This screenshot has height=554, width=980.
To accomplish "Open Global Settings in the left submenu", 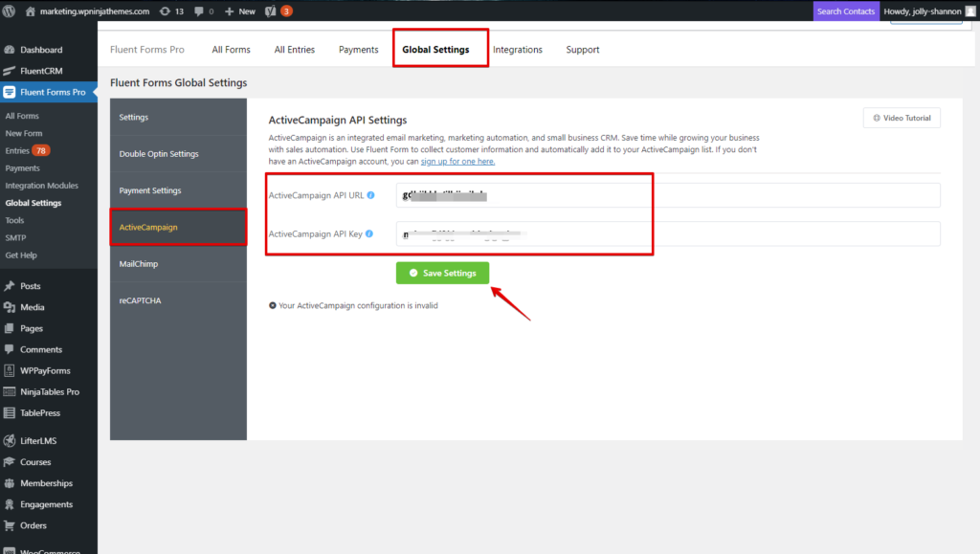I will 33,204.
